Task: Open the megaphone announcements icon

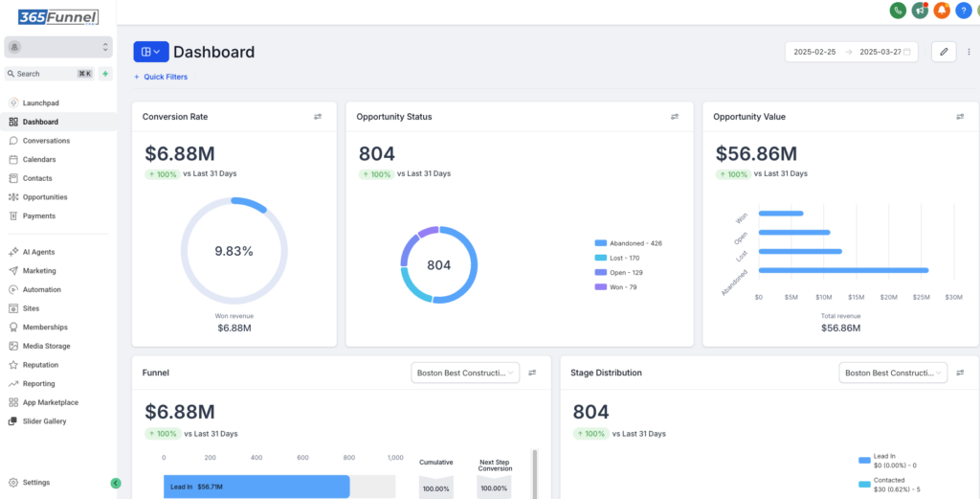Action: coord(920,10)
